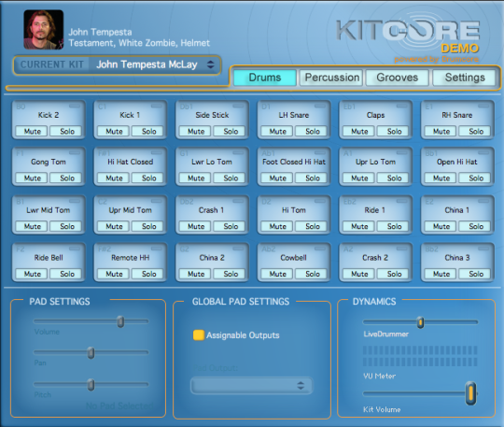
Task: Solo the Ride Bell pad
Action: point(67,274)
